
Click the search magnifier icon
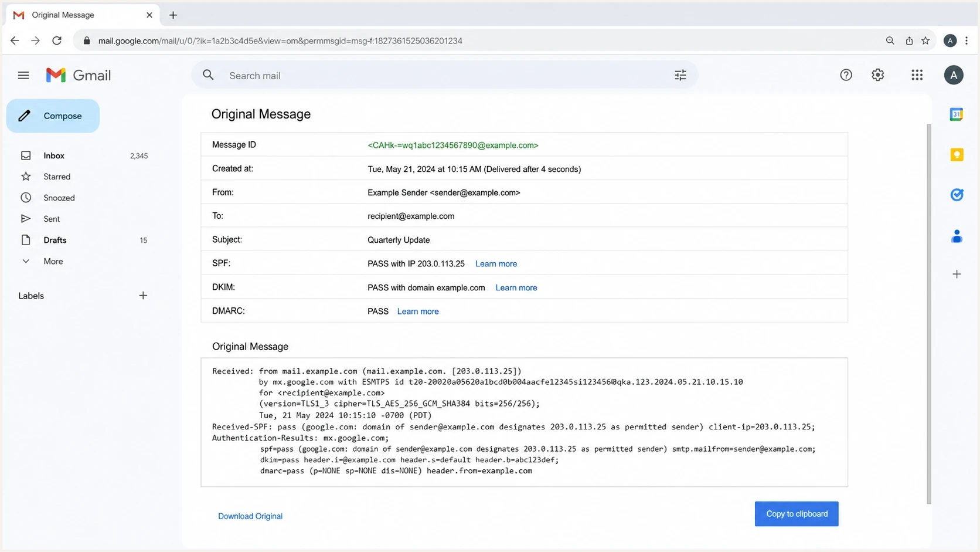(x=208, y=75)
